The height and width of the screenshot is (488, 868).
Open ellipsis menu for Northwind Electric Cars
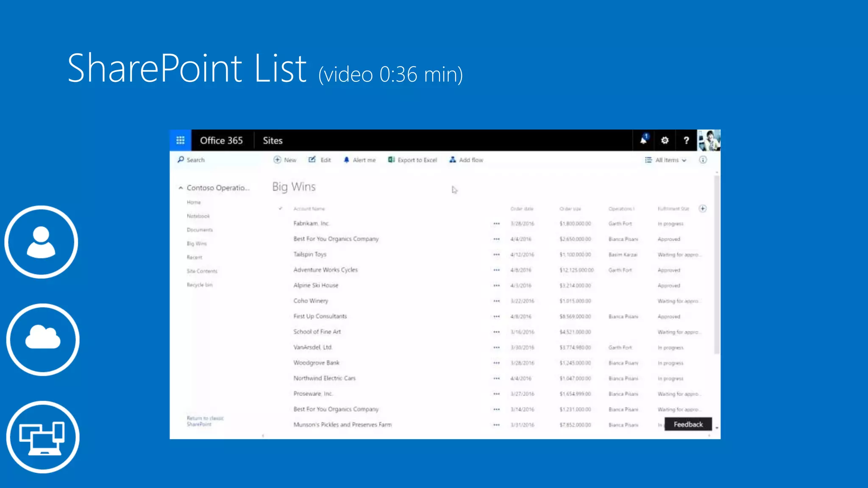496,378
